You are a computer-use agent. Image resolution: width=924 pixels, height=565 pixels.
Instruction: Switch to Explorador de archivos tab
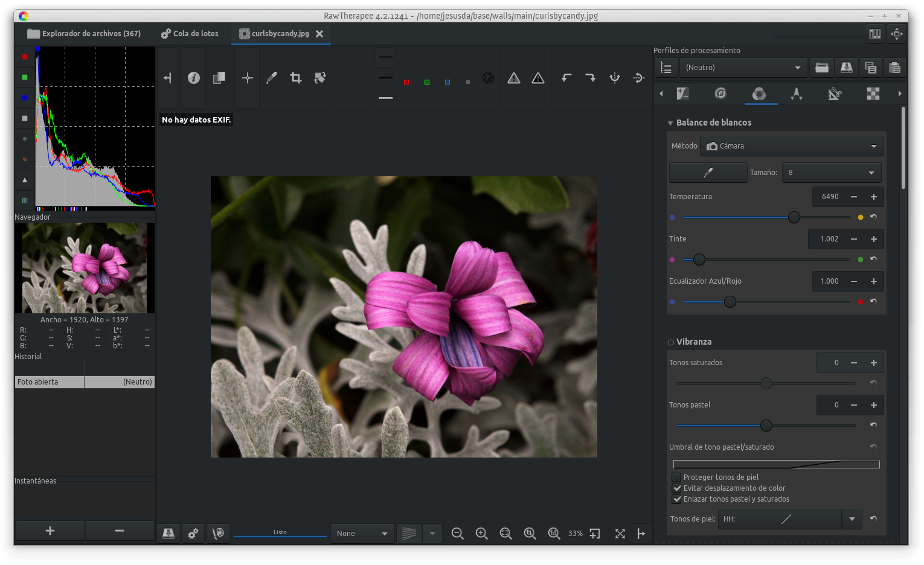[84, 34]
